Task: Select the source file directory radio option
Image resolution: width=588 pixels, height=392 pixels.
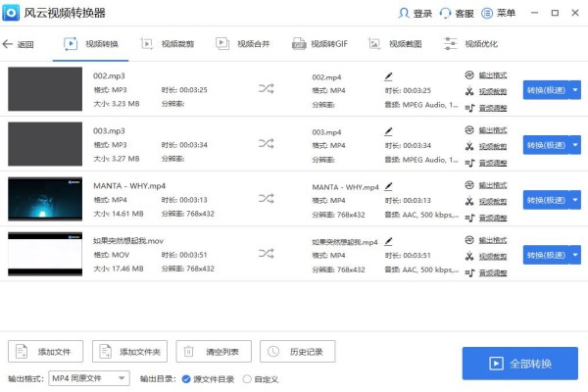Action: [186, 378]
